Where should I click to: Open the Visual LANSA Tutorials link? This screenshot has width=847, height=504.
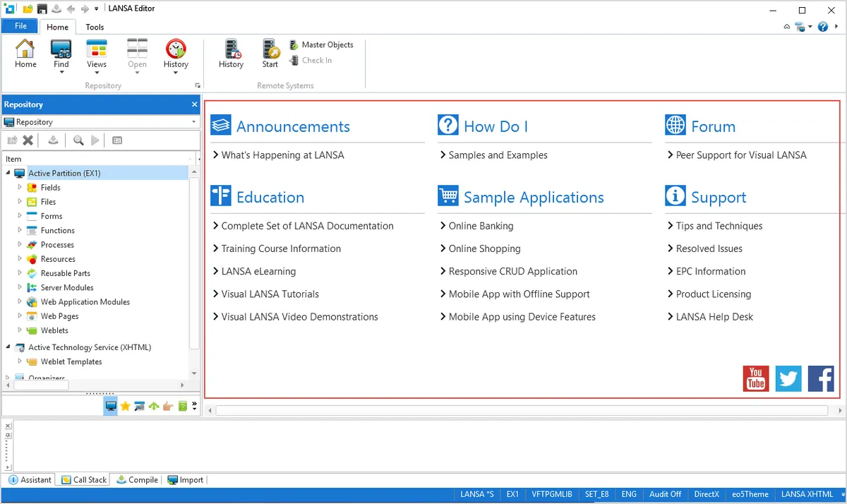(270, 294)
